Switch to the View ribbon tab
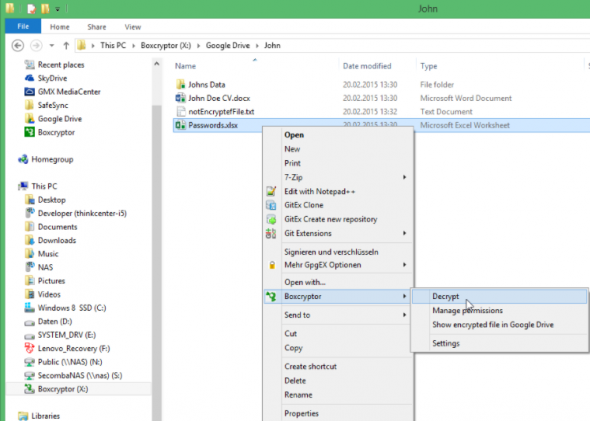The height and width of the screenshot is (421, 590). [x=132, y=27]
